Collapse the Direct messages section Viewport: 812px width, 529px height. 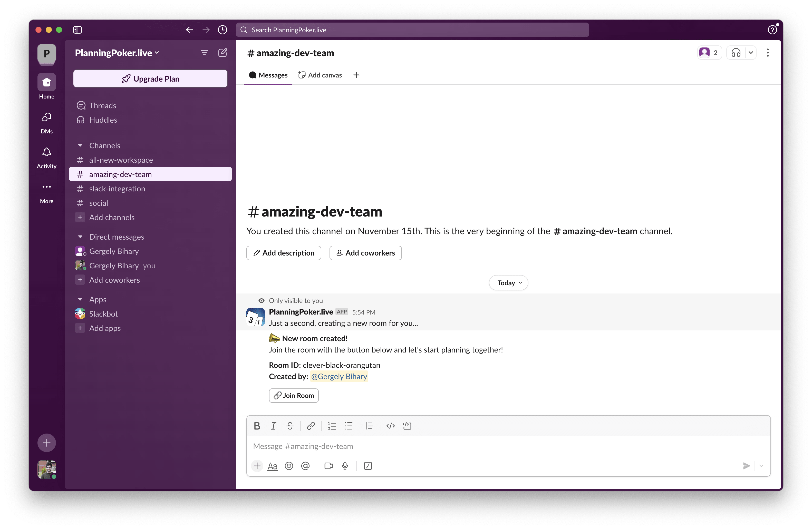(80, 237)
